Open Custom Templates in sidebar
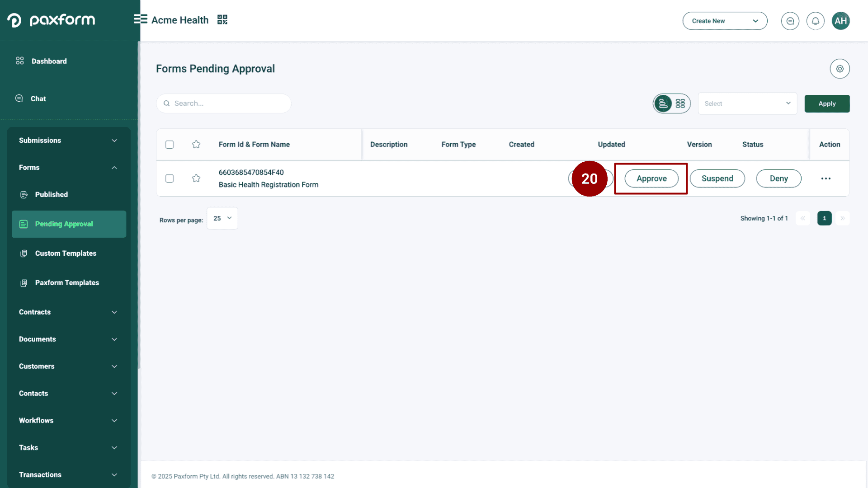868x488 pixels. 66,253
